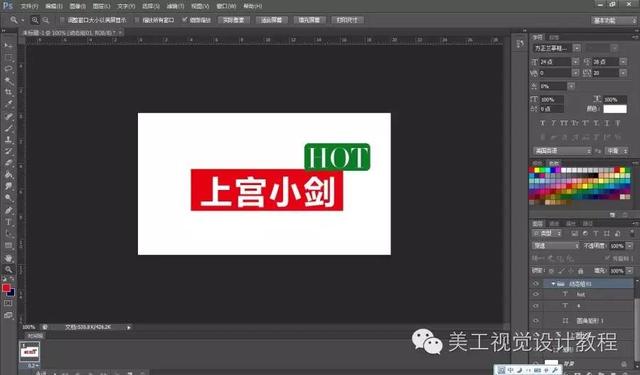The height and width of the screenshot is (375, 640).
Task: Click the horizontal scale 100% field
Action: click(x=615, y=100)
